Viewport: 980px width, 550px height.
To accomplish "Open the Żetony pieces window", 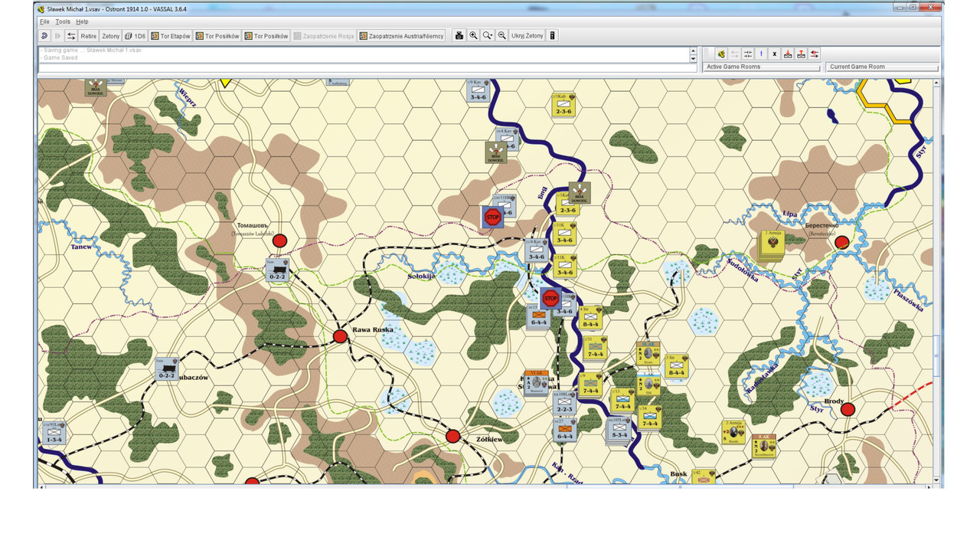I will tap(111, 36).
